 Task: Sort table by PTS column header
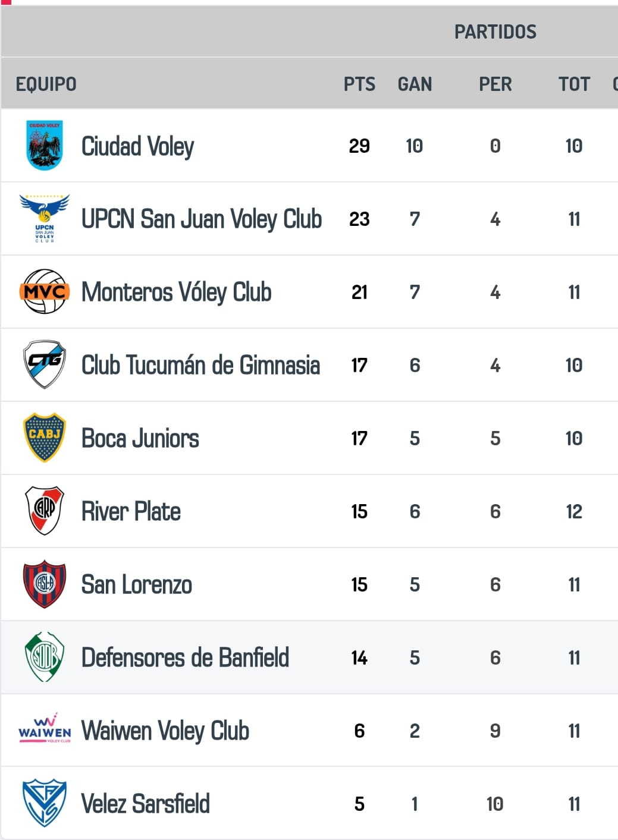pyautogui.click(x=359, y=84)
